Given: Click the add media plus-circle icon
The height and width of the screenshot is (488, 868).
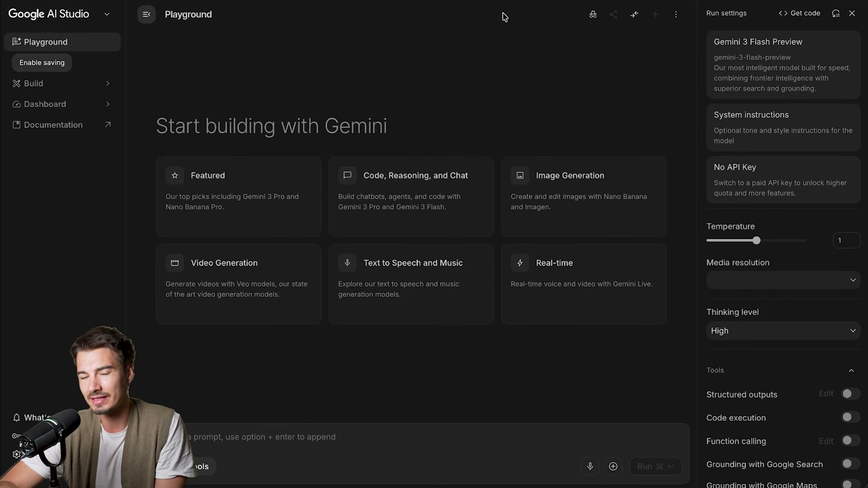Looking at the screenshot, I should 613,466.
